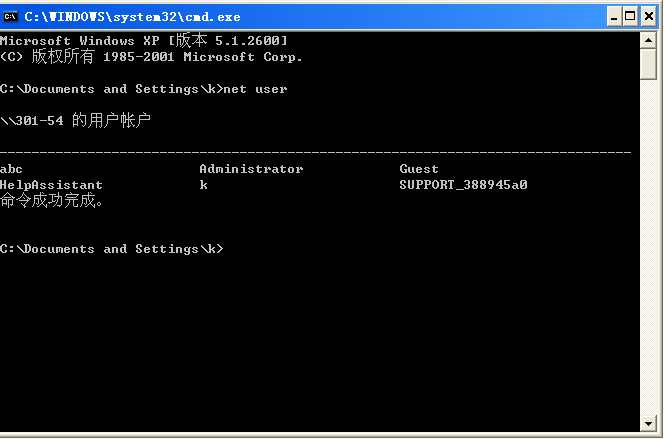Minimize the cmd.exe window
Viewport: 664px width, 439px height.
(x=612, y=16)
